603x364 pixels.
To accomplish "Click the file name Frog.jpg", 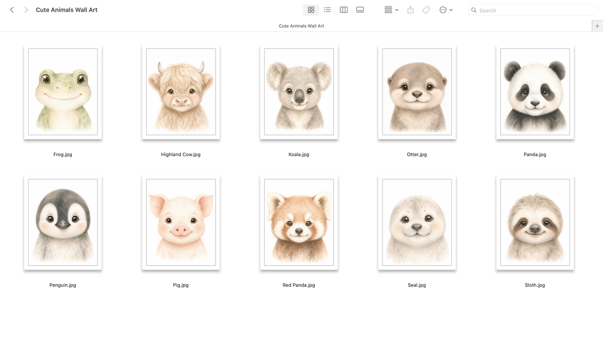I will click(63, 155).
